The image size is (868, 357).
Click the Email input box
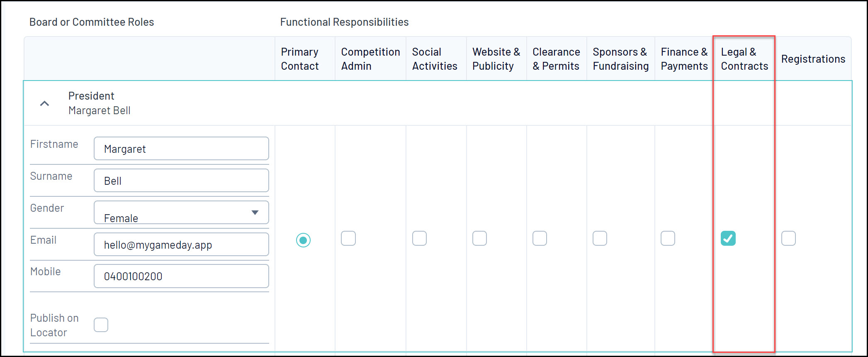pos(181,245)
